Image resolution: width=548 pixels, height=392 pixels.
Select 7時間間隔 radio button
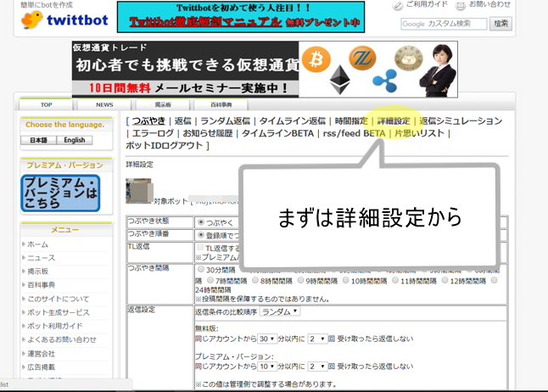(210, 281)
